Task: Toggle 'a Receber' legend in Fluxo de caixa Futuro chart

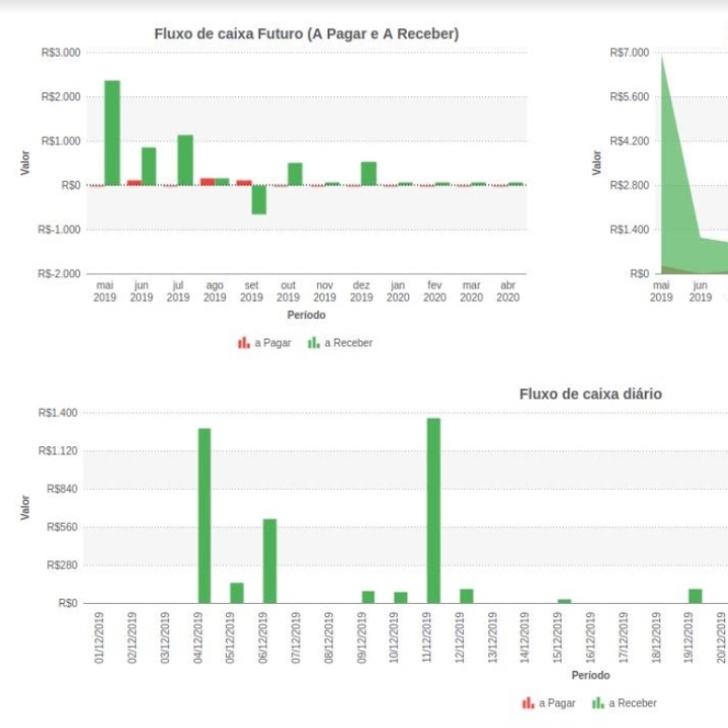Action: pos(340,343)
